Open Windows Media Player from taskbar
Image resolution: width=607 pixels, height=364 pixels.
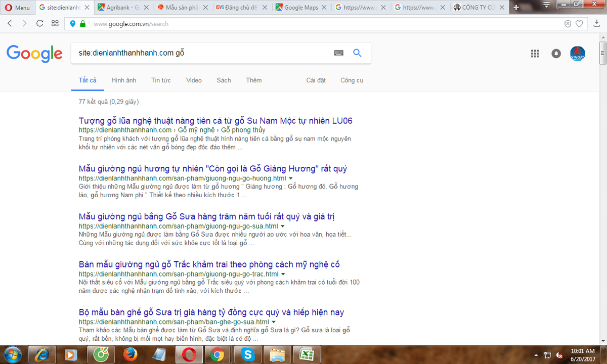point(71,354)
